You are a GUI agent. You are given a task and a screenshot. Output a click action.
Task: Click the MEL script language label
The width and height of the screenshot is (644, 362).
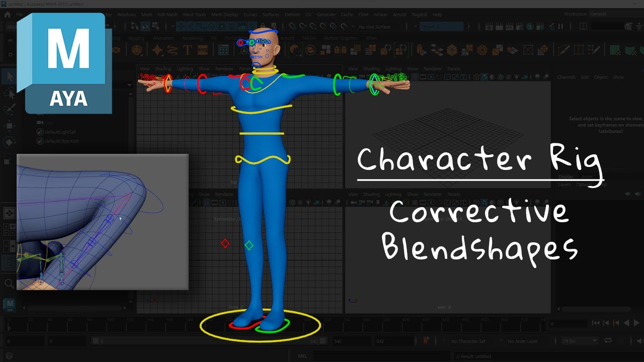302,356
